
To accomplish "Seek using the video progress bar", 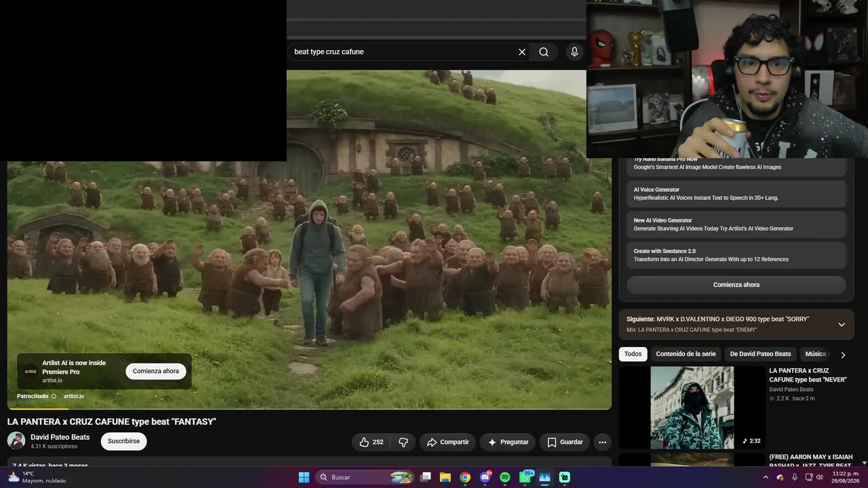I will tap(309, 409).
